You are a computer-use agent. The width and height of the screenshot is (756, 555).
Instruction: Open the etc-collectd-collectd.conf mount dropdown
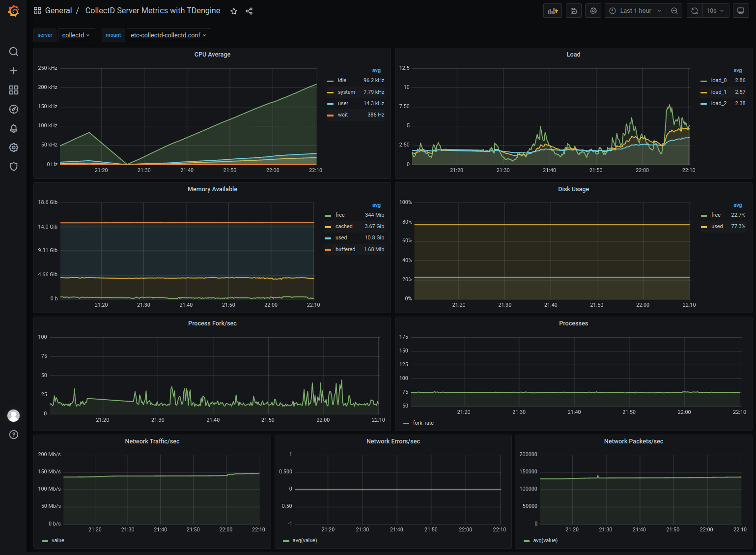click(168, 35)
